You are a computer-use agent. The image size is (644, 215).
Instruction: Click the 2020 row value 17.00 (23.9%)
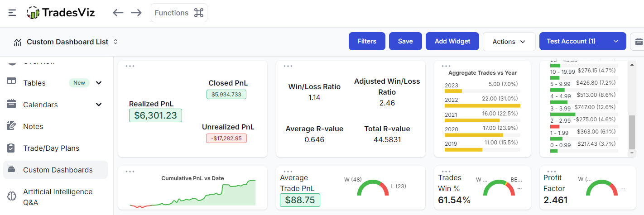(500, 128)
